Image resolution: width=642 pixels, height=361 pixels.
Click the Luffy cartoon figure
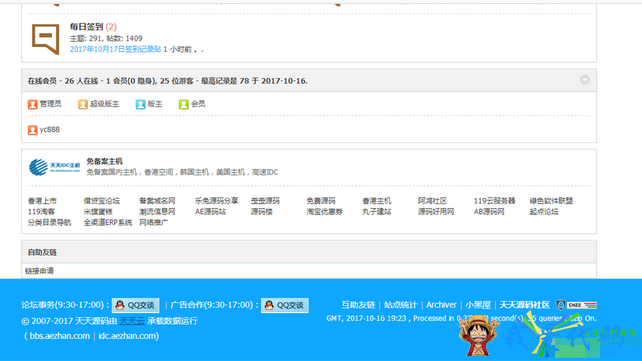(478, 336)
